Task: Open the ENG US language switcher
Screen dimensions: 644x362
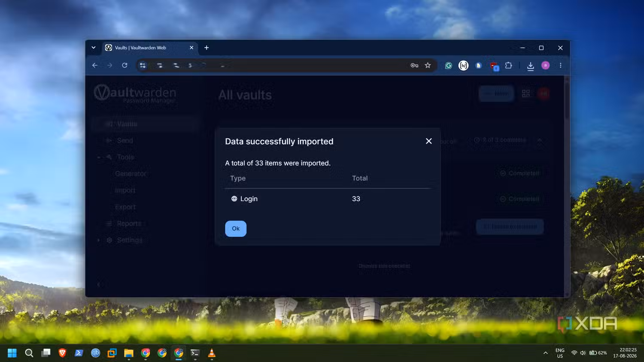Action: pos(560,353)
